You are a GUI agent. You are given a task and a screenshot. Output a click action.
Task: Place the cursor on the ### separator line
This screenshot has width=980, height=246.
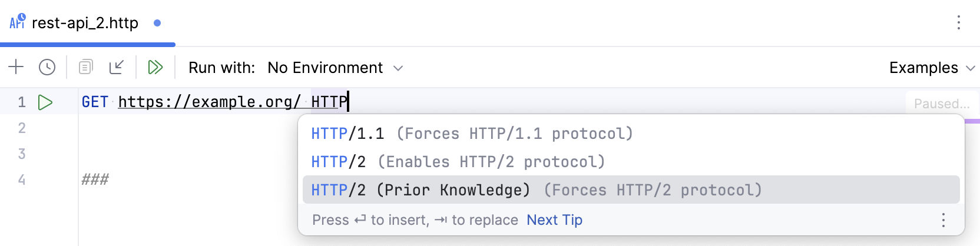95,179
